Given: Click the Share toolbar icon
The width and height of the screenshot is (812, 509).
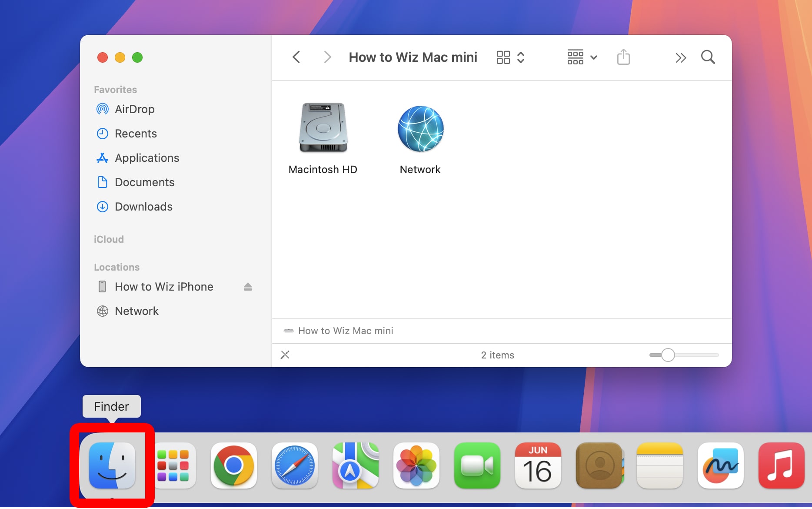Looking at the screenshot, I should click(x=623, y=57).
